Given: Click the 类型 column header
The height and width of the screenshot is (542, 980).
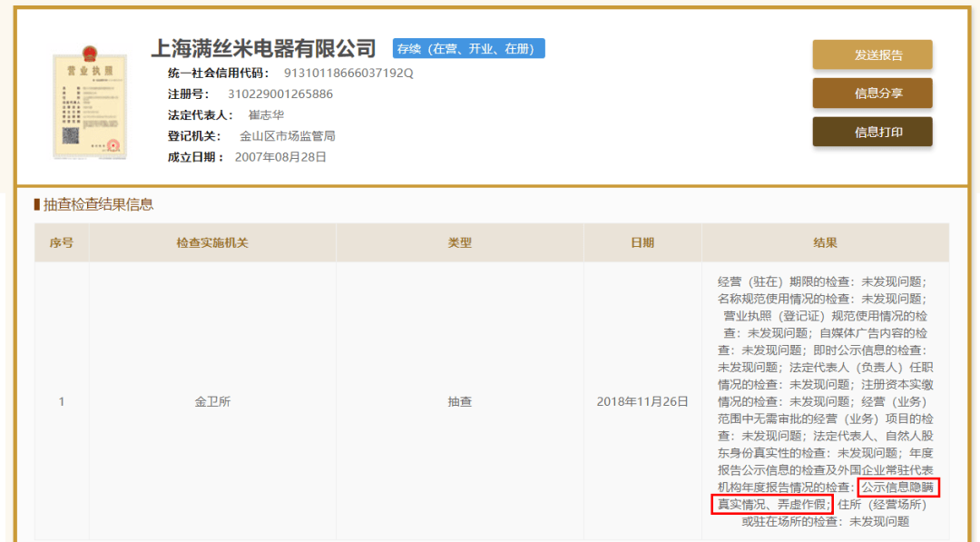Looking at the screenshot, I should (459, 242).
